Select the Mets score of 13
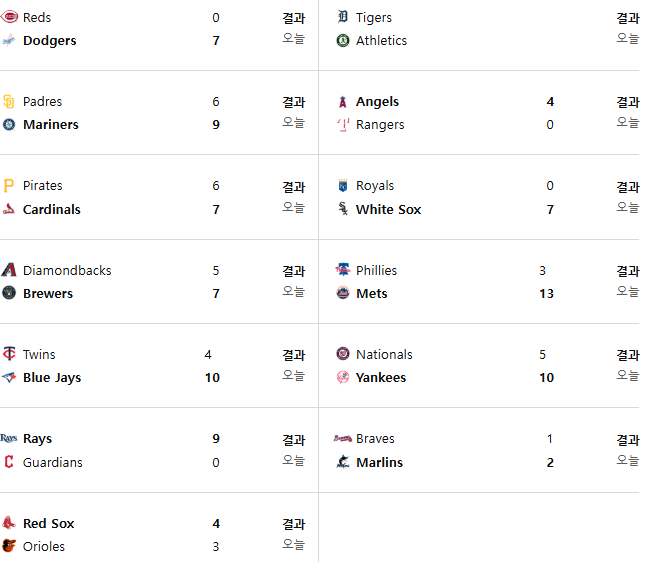 pos(546,293)
